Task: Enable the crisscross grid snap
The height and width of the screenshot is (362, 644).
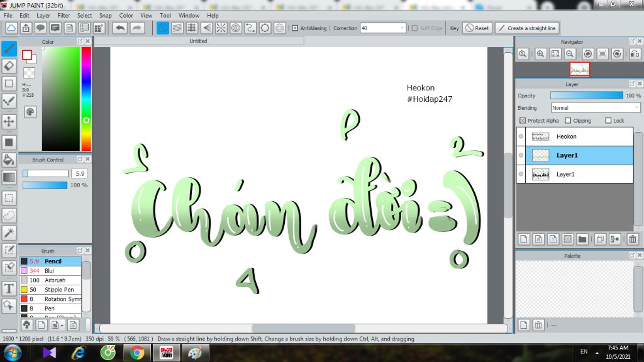Action: 192,28
